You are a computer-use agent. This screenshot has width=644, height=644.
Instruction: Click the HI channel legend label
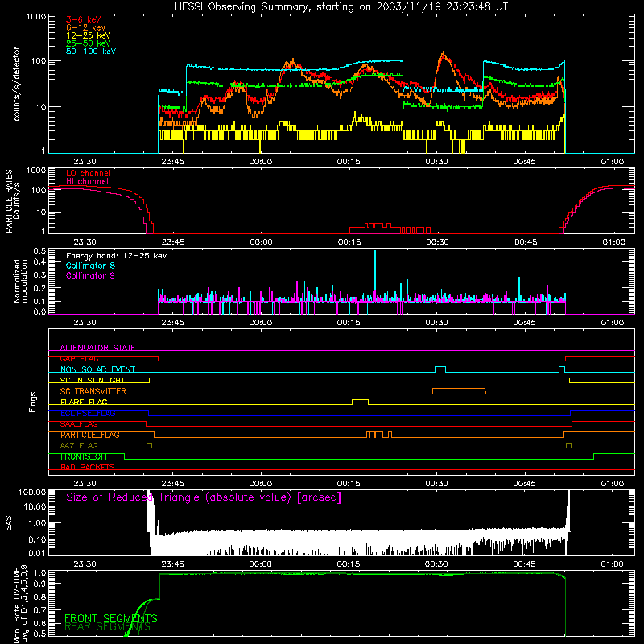pos(88,182)
